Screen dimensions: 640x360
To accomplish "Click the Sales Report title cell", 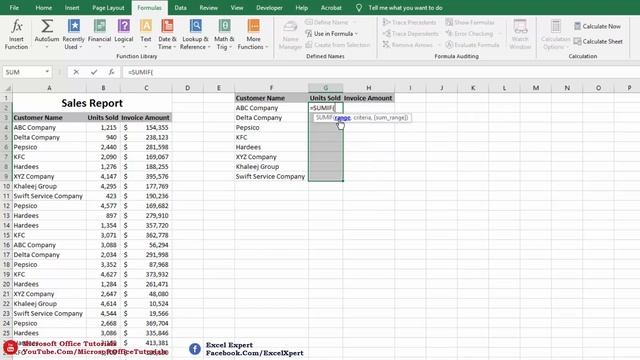I will pyautogui.click(x=92, y=103).
